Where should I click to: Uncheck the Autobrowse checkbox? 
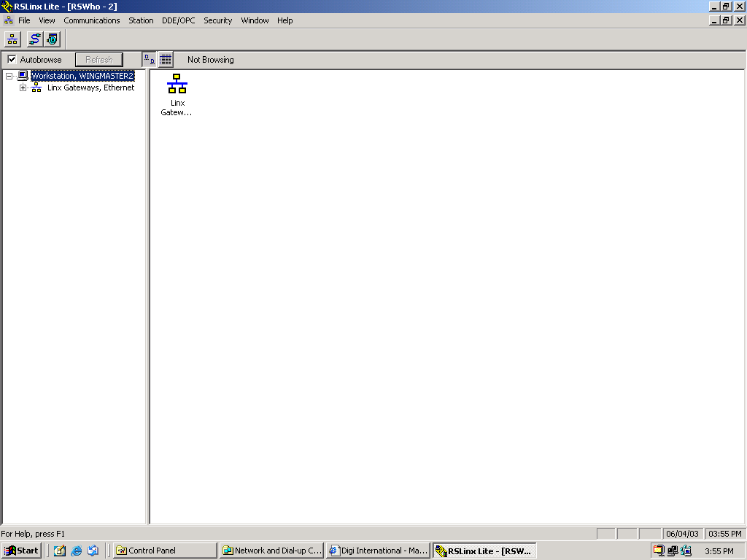point(12,60)
